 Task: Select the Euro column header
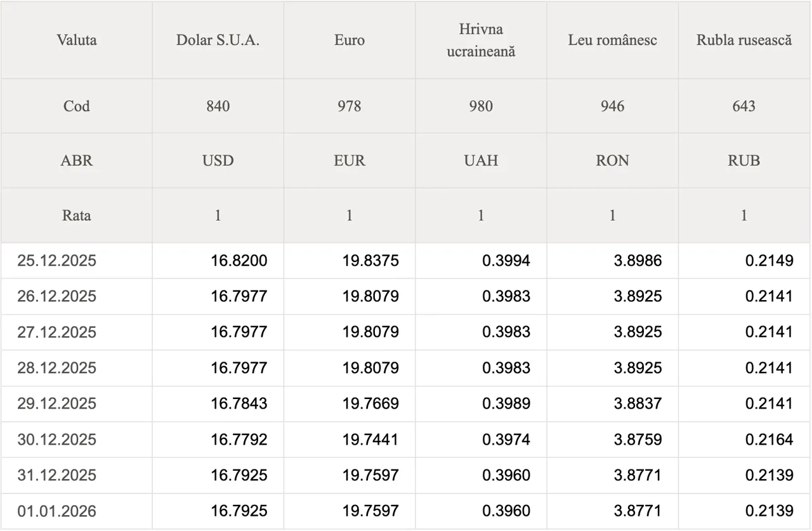(x=349, y=40)
